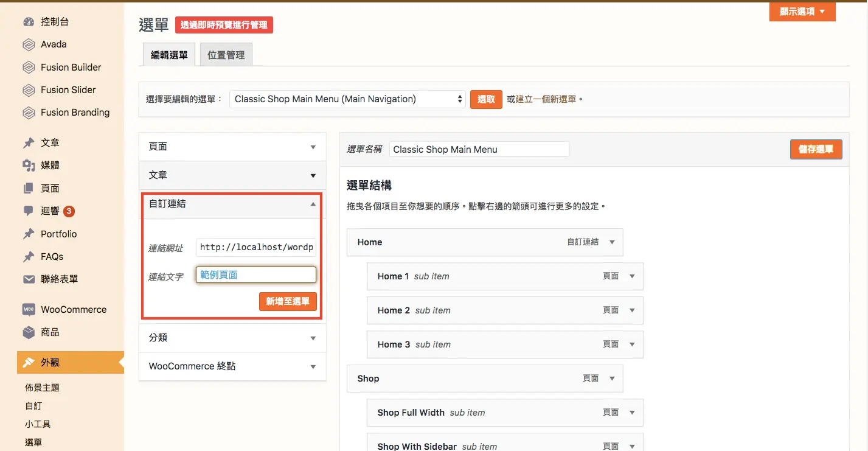
Task: Open 小工具 submenu item
Action: pos(38,424)
